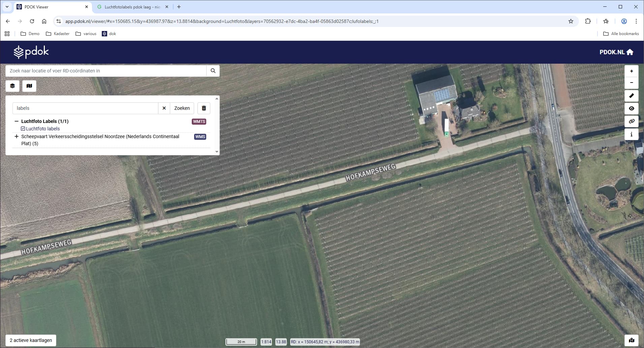Click the location search magnifier icon

pos(213,71)
